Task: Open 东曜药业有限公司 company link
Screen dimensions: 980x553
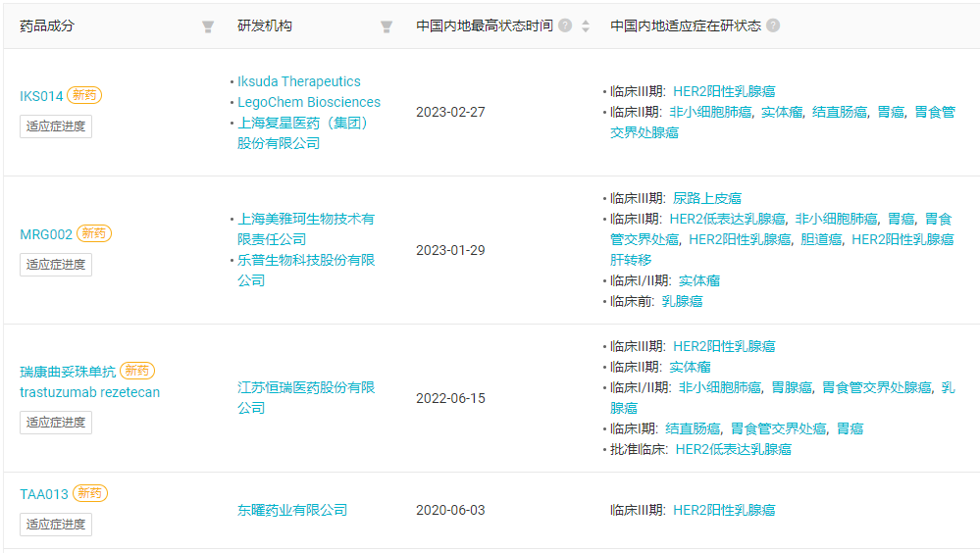Action: [292, 510]
